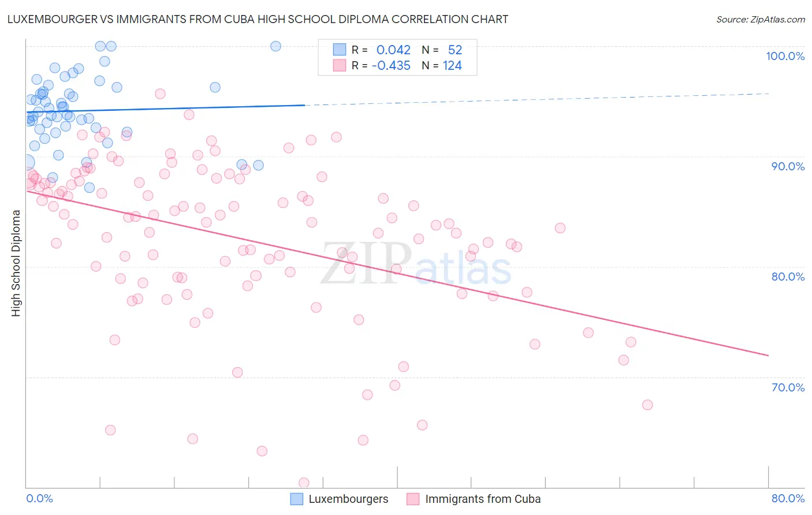Screen dimensions: 812x515
Task: Click the R value -0.435 in legend
Action: click(x=391, y=65)
